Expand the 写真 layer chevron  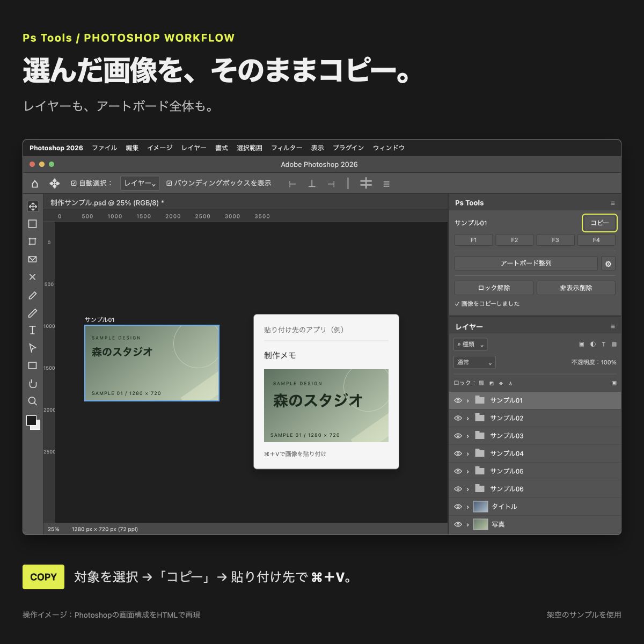[468, 524]
